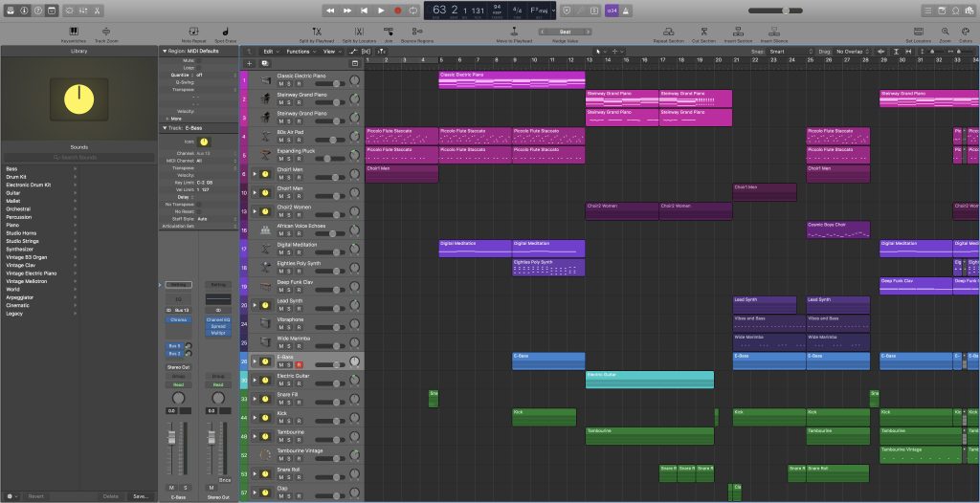Open the View menu in tracks area
This screenshot has height=503, width=980.
[331, 52]
